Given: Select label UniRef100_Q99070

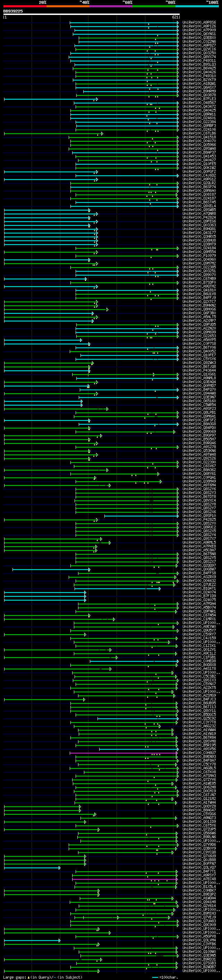Looking at the screenshot, I should point(199,275).
